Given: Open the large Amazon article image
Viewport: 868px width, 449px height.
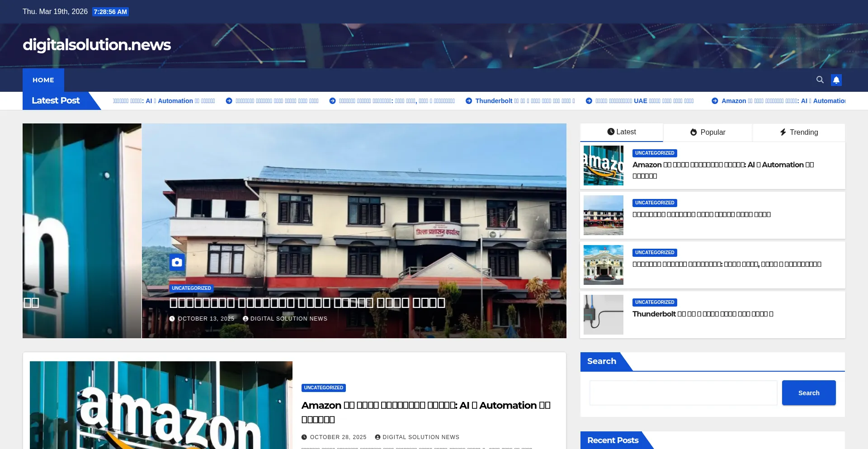Looking at the screenshot, I should pyautogui.click(x=161, y=405).
